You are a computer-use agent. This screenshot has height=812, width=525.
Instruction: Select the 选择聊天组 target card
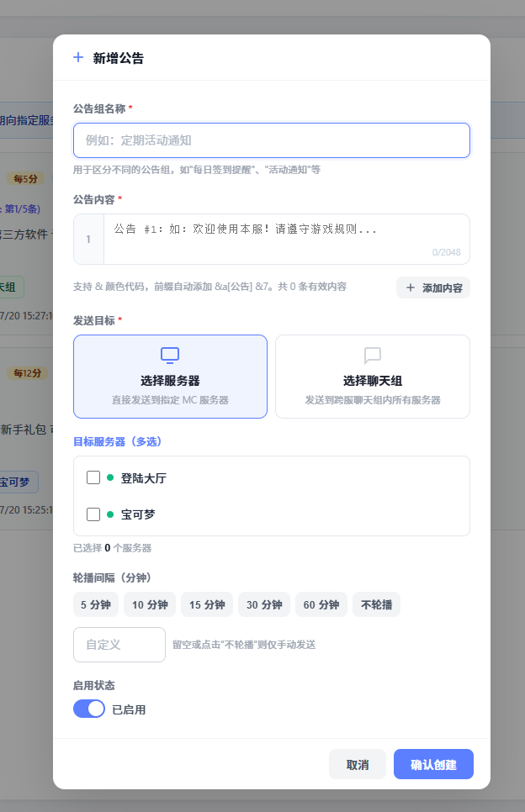[x=373, y=377]
